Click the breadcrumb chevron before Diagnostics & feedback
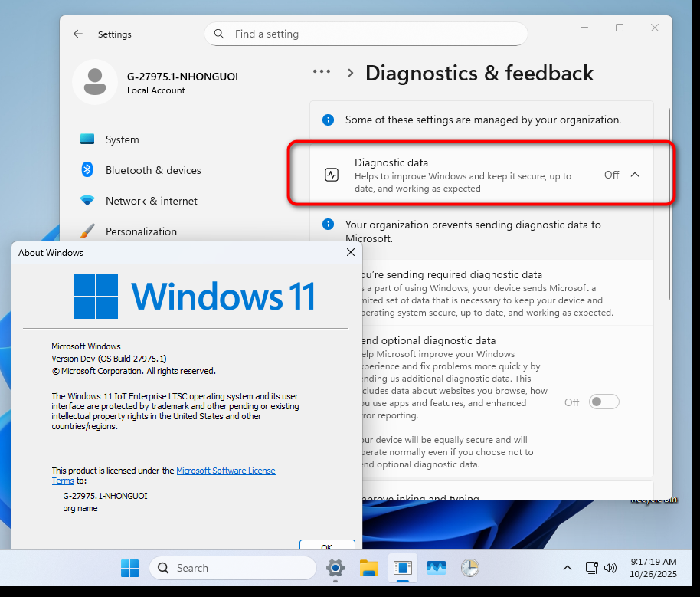The image size is (700, 597). (351, 73)
